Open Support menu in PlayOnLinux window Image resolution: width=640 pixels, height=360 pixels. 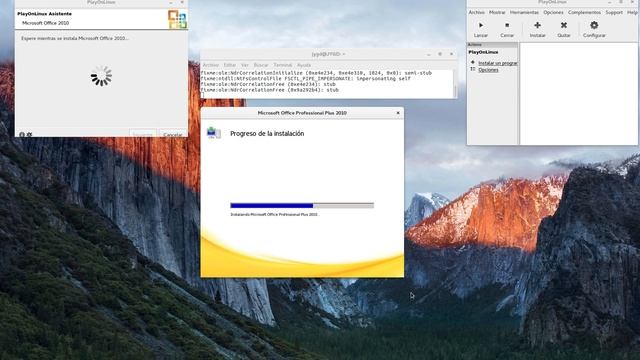[x=614, y=13]
